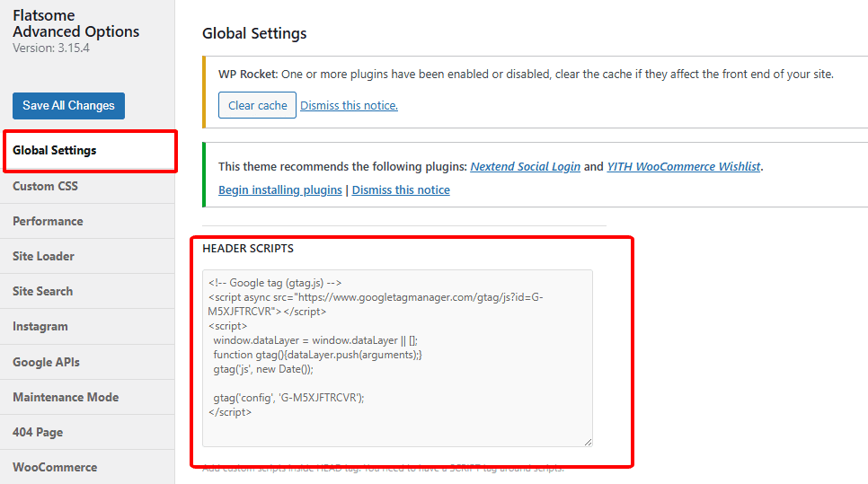Open the Nextend Social Login link

coord(526,166)
